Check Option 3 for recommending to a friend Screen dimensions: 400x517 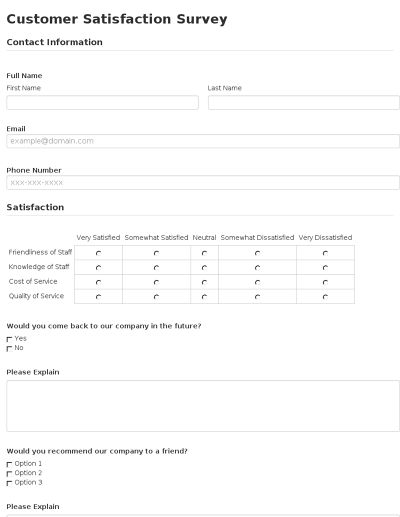pos(9,483)
